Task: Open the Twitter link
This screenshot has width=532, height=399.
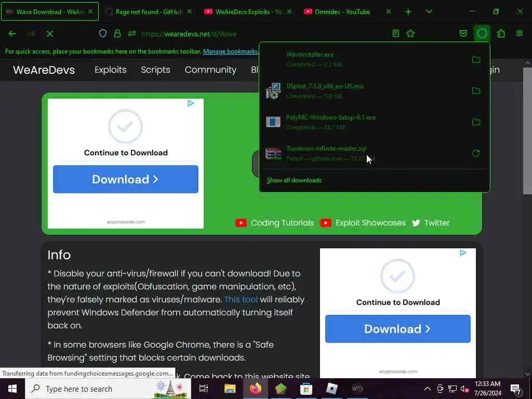Action: pos(431,223)
